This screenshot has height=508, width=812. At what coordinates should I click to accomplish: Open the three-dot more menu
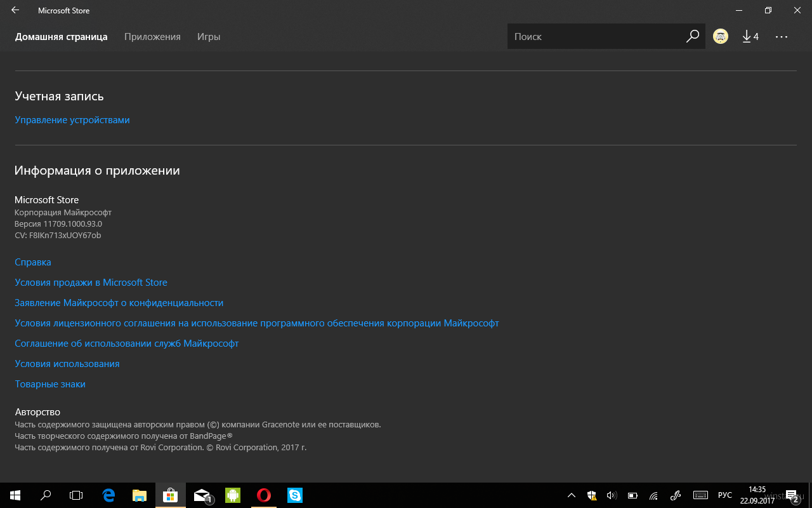tap(782, 37)
